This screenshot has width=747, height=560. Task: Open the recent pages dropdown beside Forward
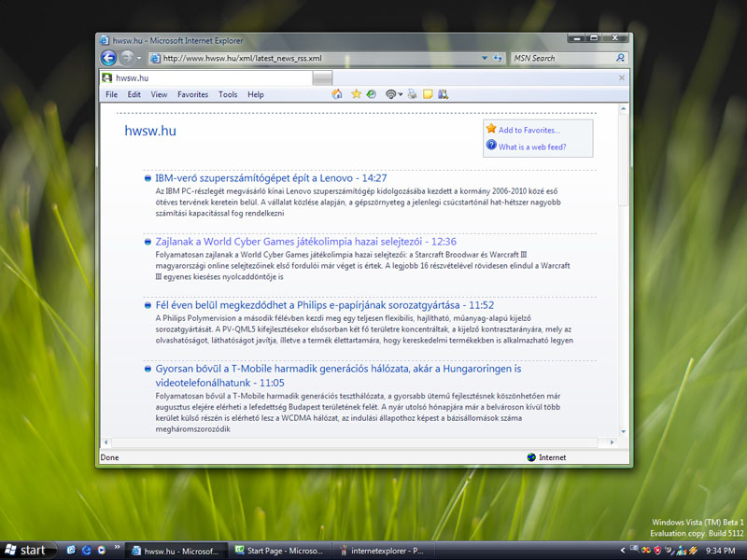pos(139,59)
